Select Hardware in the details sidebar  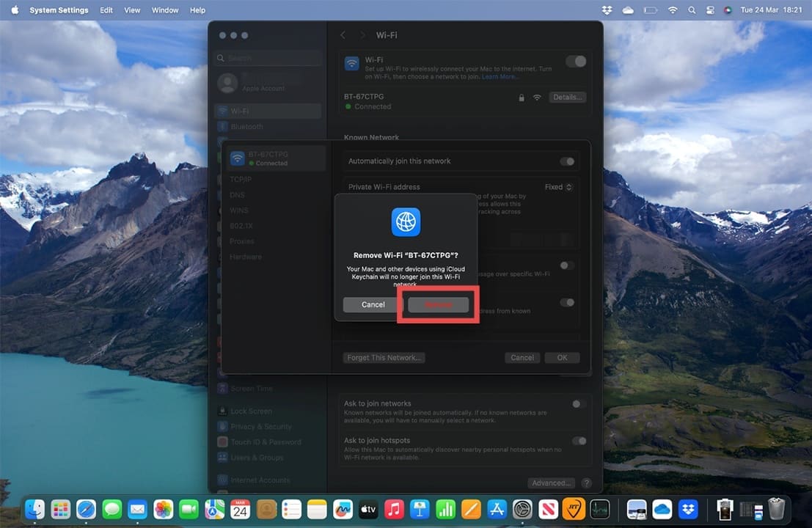coord(246,257)
